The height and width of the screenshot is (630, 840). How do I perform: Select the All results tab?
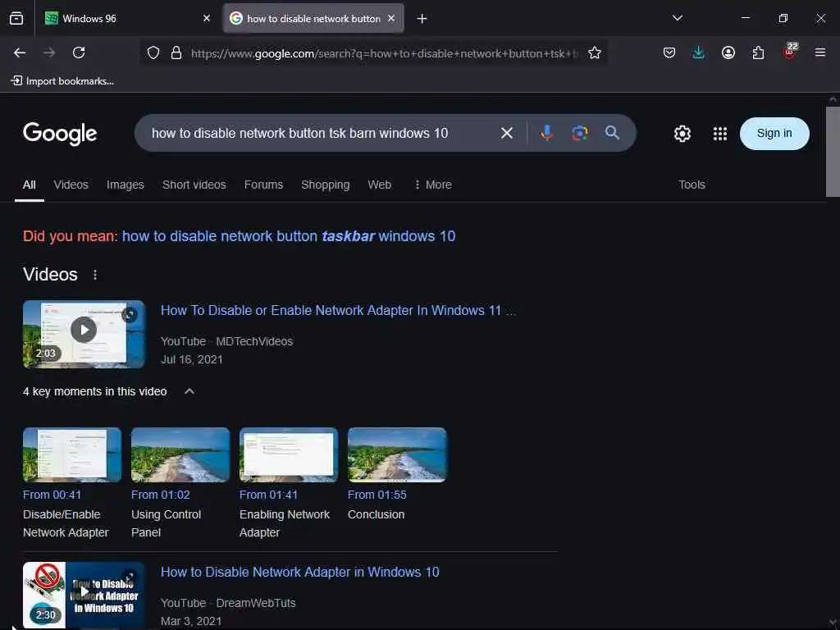[30, 185]
